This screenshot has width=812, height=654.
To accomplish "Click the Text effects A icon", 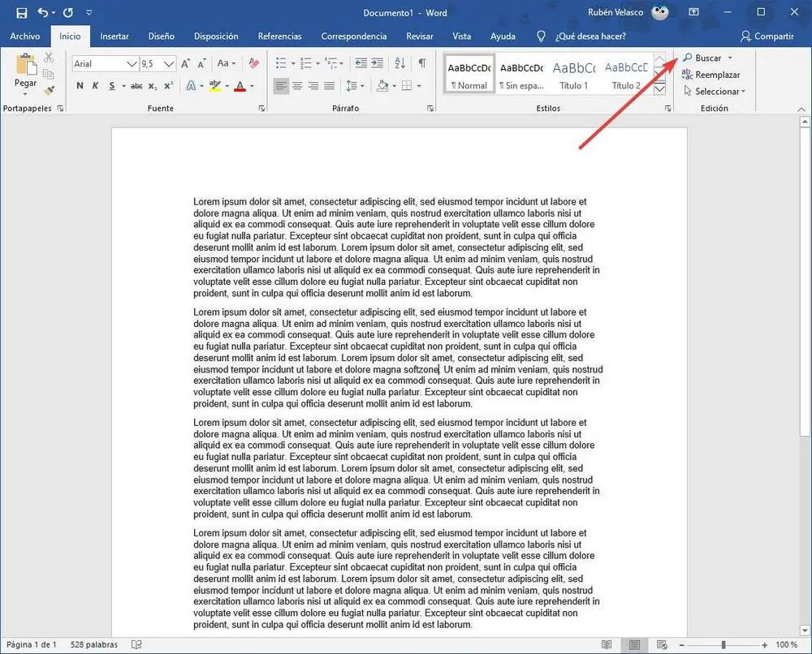I will pyautogui.click(x=191, y=86).
